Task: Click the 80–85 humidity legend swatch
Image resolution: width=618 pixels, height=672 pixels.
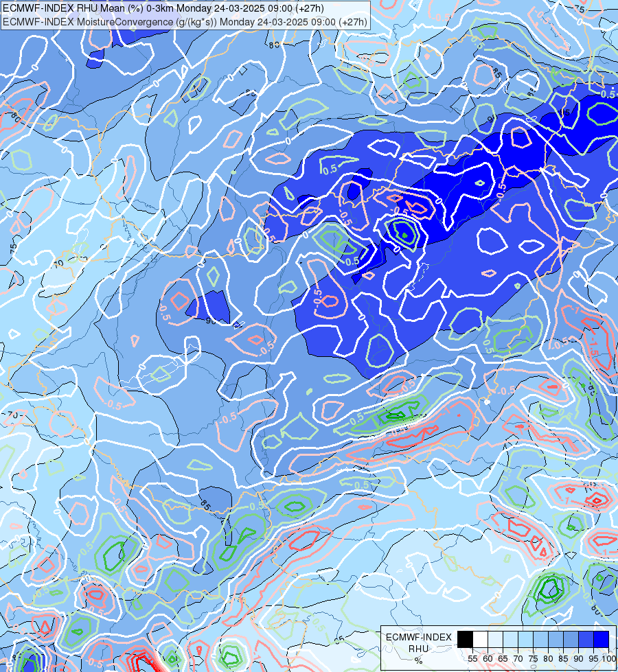Action: pos(556,639)
